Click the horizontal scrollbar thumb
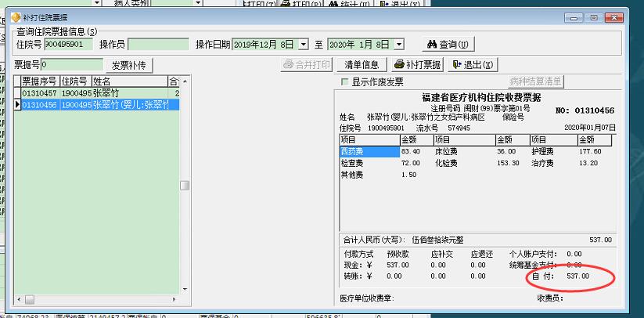This screenshot has height=318, width=644. [30, 300]
